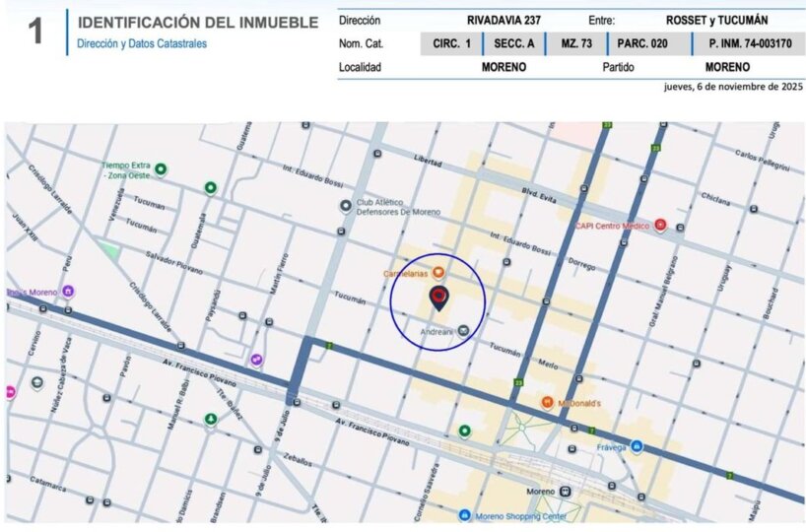Click the Moreno Shopping Center icon
Viewport: 806px width, 532px height.
point(464,515)
